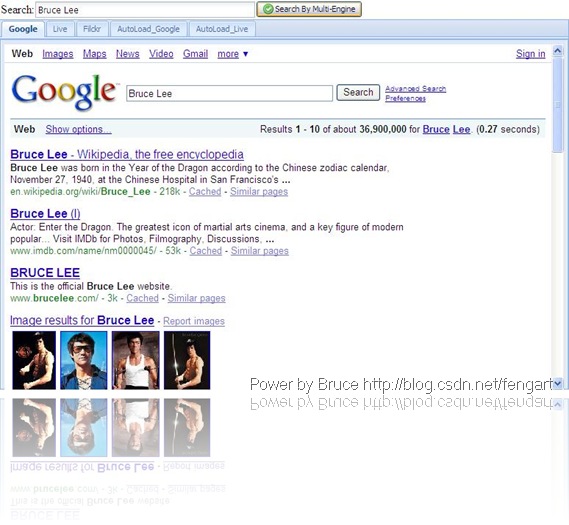Switch to the Flickr tab
The image size is (569, 525).
coord(91,29)
